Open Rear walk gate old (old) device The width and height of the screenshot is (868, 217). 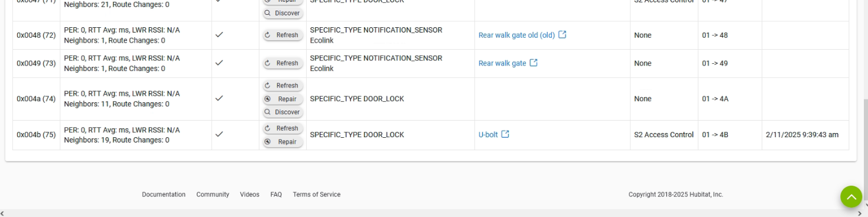pos(516,35)
